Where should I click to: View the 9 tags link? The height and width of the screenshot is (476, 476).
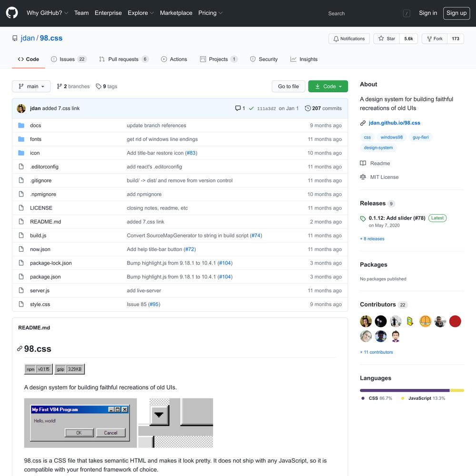click(x=107, y=86)
